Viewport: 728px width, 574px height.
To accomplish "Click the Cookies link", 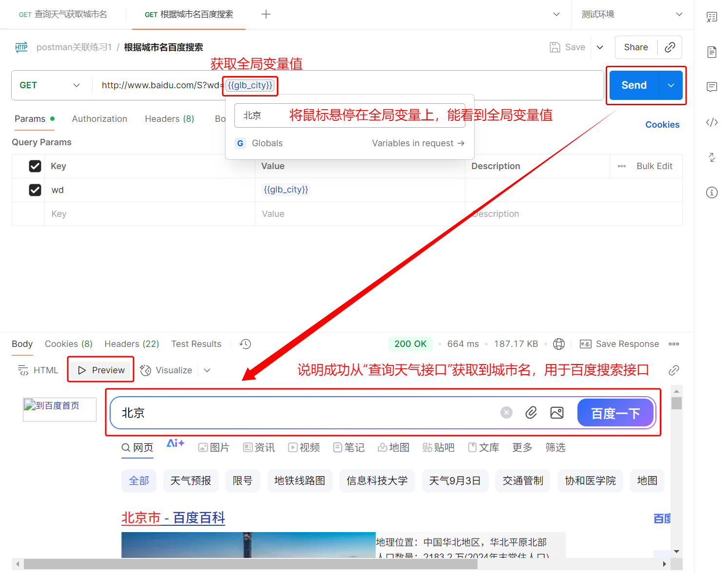I will [x=662, y=125].
